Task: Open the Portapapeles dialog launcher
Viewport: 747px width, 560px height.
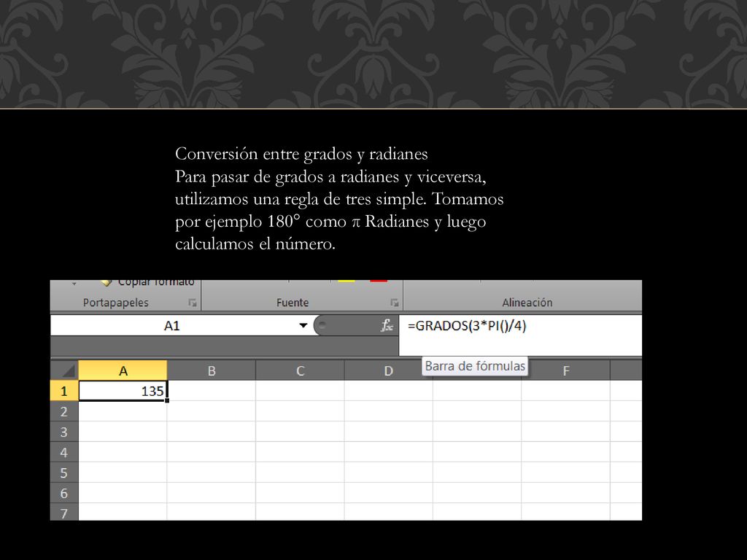Action: click(193, 303)
